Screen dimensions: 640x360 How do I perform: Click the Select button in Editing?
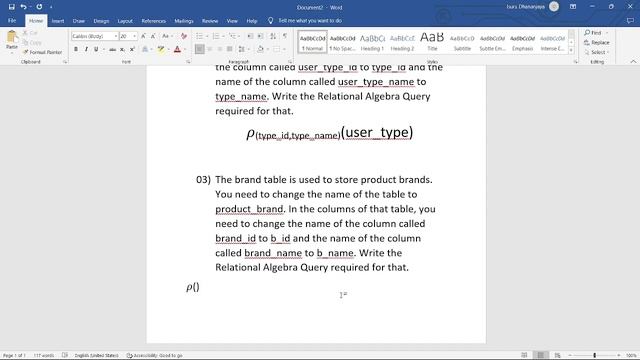(597, 52)
